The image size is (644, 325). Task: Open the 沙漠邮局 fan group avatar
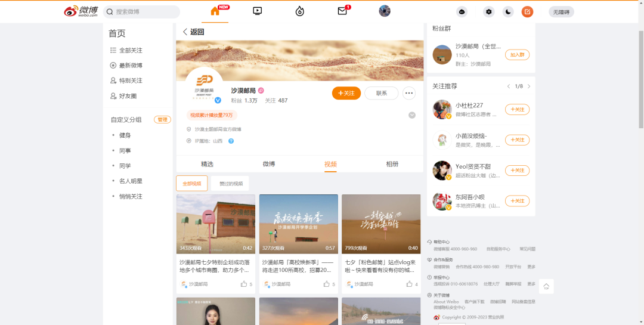point(442,55)
